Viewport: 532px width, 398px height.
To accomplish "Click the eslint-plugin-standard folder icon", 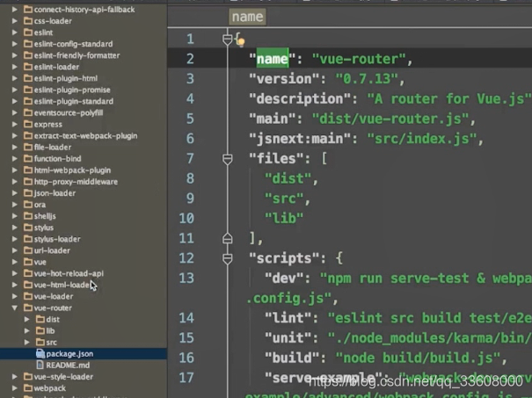I will point(28,101).
